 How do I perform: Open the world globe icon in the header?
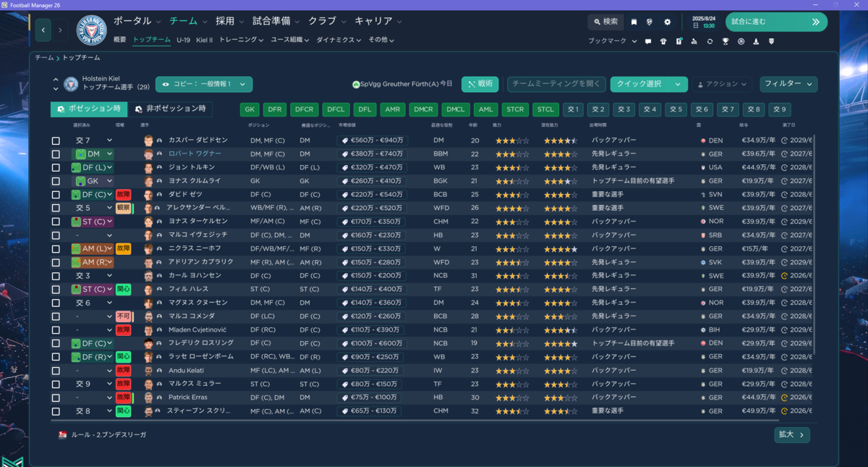tap(650, 22)
